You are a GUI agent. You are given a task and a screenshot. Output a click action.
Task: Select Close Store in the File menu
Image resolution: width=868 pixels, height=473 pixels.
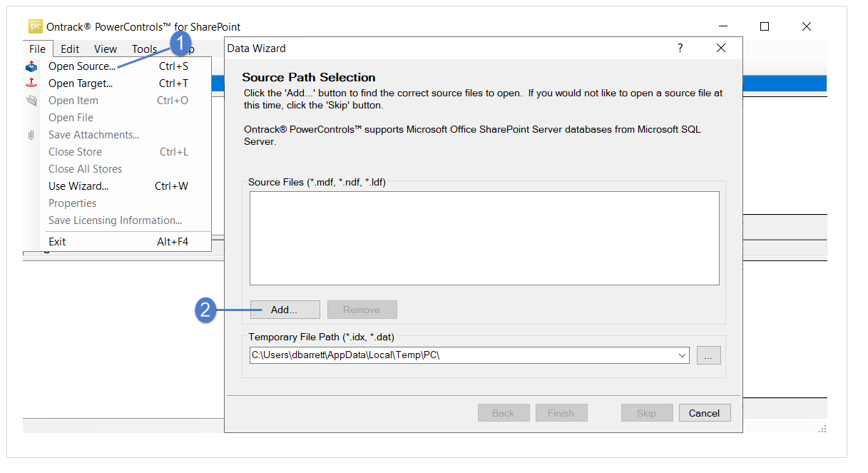[118, 152]
